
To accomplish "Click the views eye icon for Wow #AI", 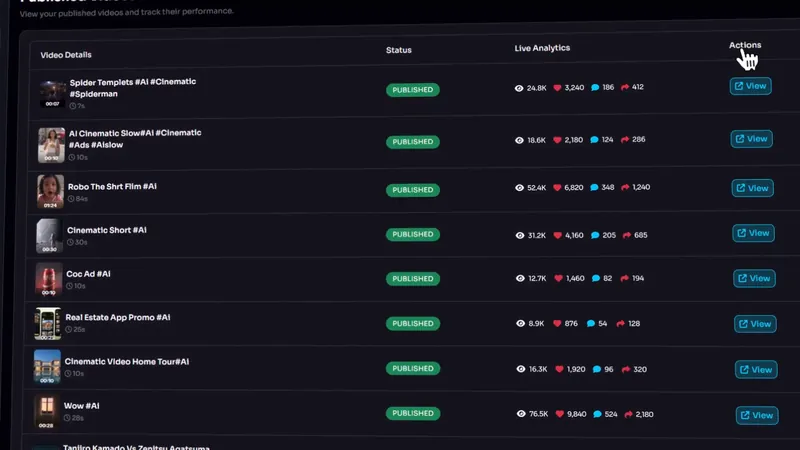I will tap(521, 414).
